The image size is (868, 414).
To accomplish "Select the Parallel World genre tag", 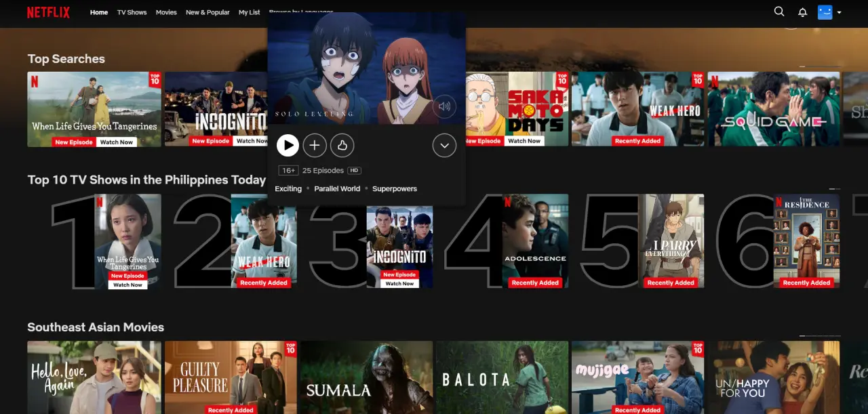I will click(337, 189).
